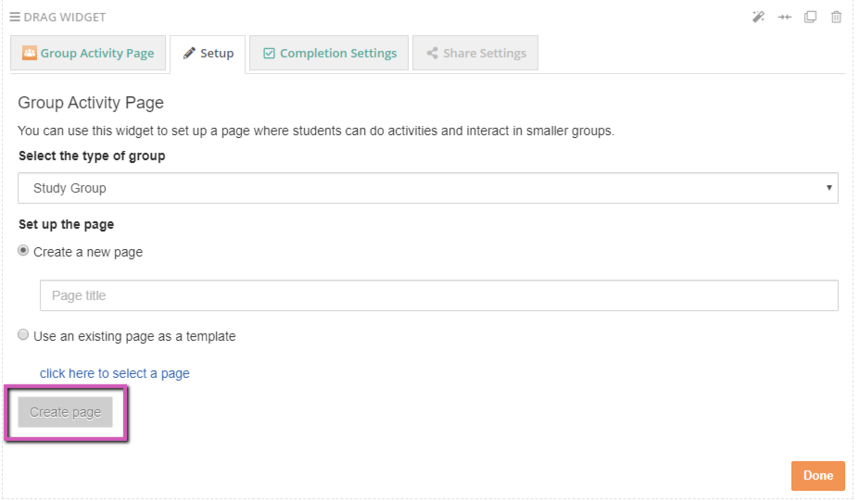
Task: Click the orange group icon on the first tab
Action: [x=29, y=53]
